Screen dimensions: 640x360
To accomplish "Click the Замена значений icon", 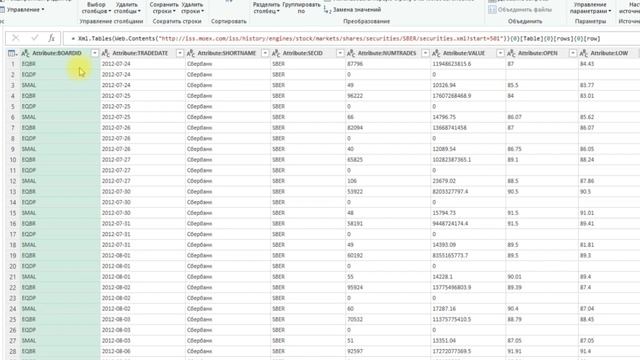I will [x=327, y=10].
